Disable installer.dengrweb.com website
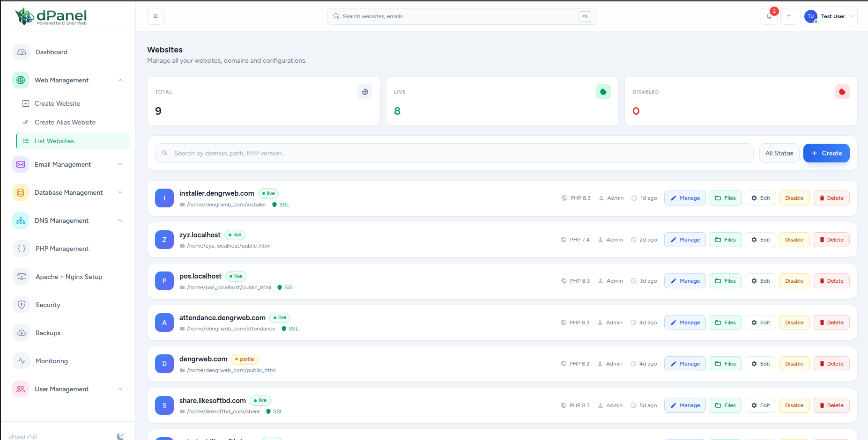 (794, 198)
